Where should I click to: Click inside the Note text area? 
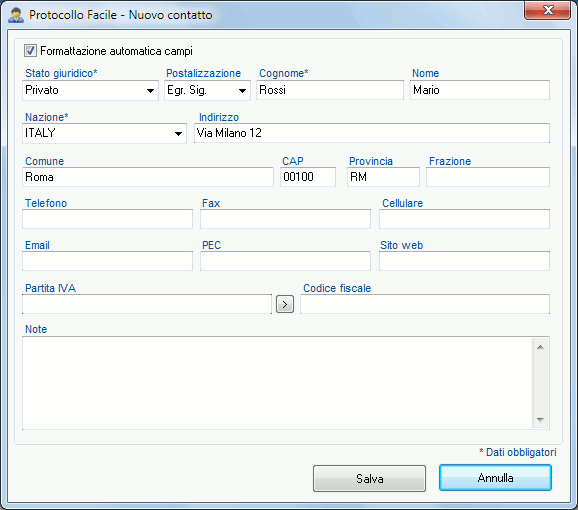click(x=277, y=383)
